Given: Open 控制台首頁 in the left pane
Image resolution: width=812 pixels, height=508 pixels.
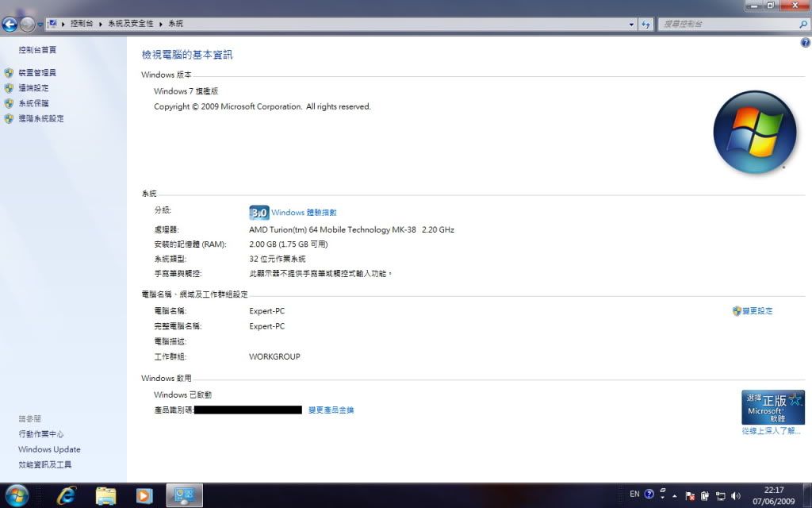Looking at the screenshot, I should [37, 50].
